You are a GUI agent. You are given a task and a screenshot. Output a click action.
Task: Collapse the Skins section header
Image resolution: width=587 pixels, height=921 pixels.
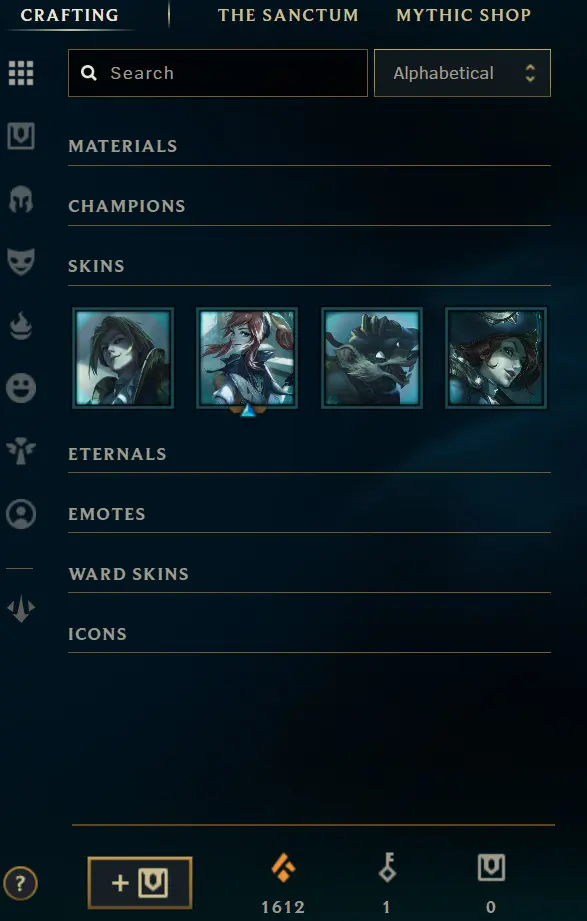click(309, 266)
